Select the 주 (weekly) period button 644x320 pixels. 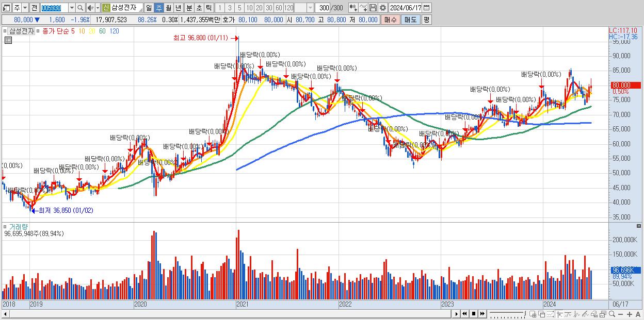[x=158, y=8]
